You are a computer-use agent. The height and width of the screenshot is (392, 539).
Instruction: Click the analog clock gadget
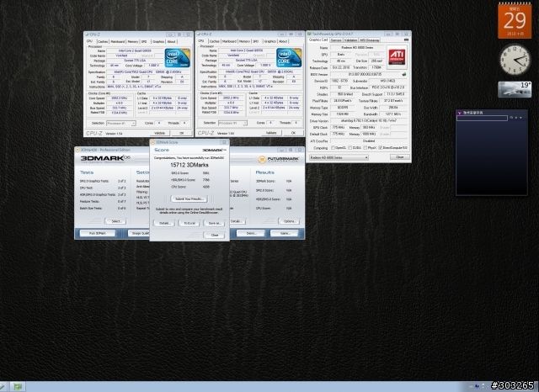coord(515,60)
